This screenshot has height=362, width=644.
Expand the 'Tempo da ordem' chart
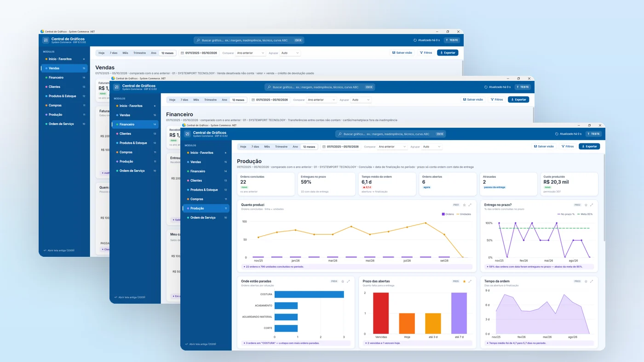592,281
